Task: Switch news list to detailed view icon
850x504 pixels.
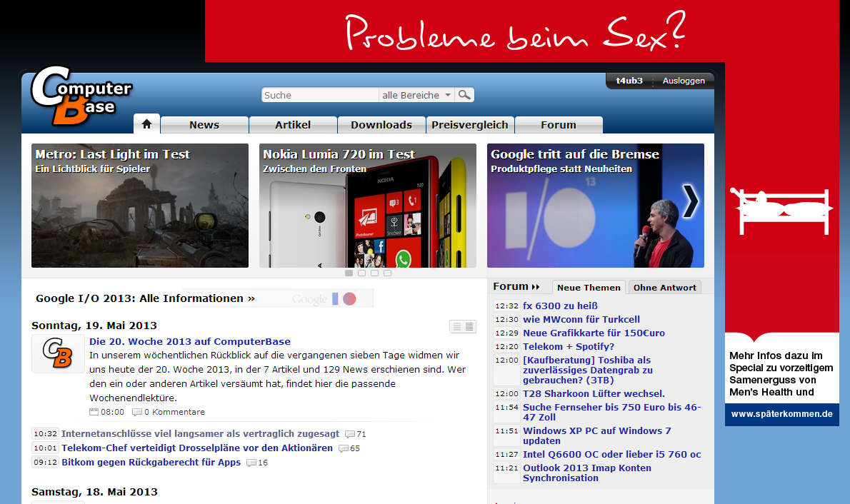Action: click(469, 327)
